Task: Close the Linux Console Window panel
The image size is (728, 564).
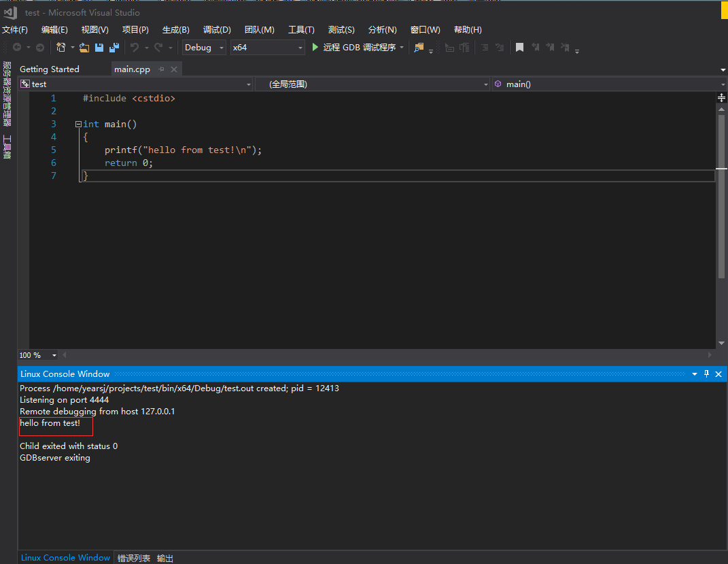Action: click(718, 374)
